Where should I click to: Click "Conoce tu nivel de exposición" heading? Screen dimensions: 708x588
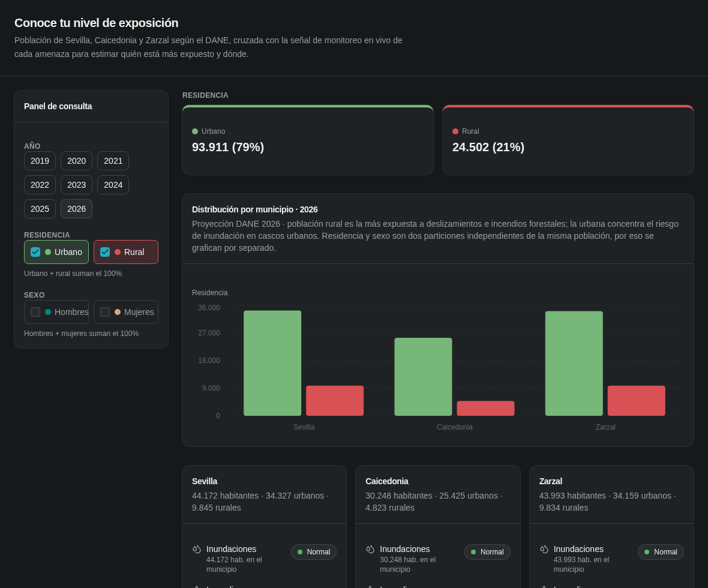pos(96,23)
